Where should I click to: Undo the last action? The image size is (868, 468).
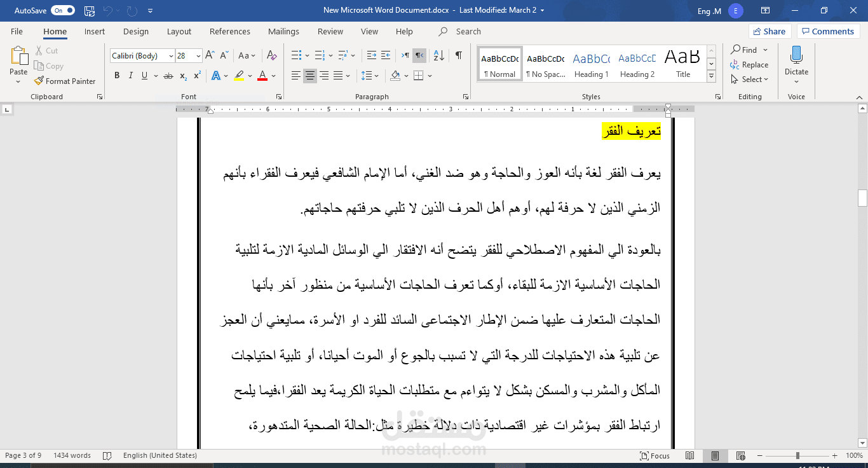108,11
